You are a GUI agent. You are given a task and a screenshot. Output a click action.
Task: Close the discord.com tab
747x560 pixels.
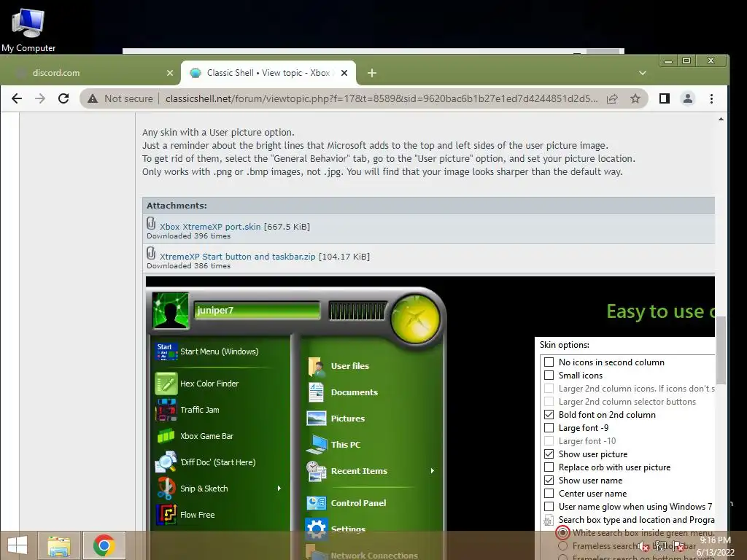click(x=170, y=73)
